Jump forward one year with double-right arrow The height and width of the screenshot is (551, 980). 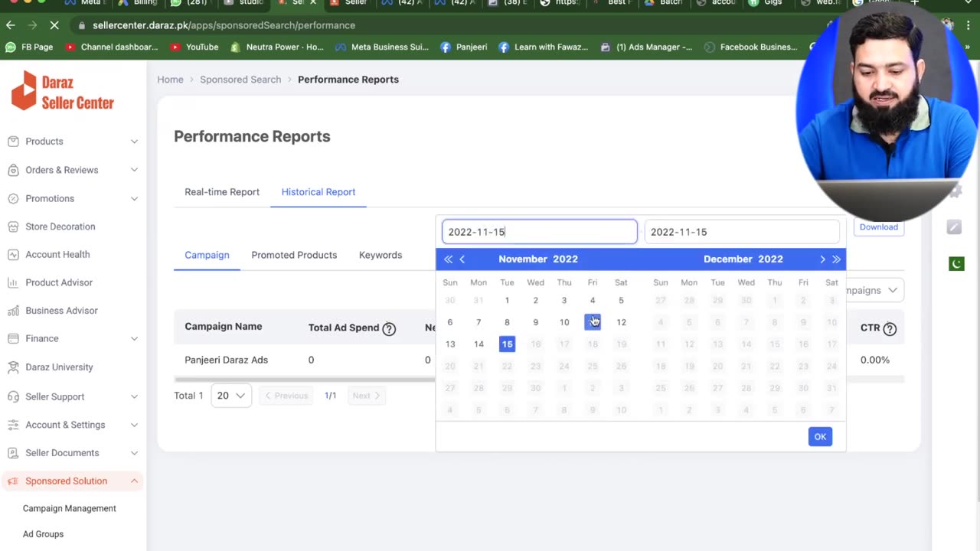[x=836, y=259]
